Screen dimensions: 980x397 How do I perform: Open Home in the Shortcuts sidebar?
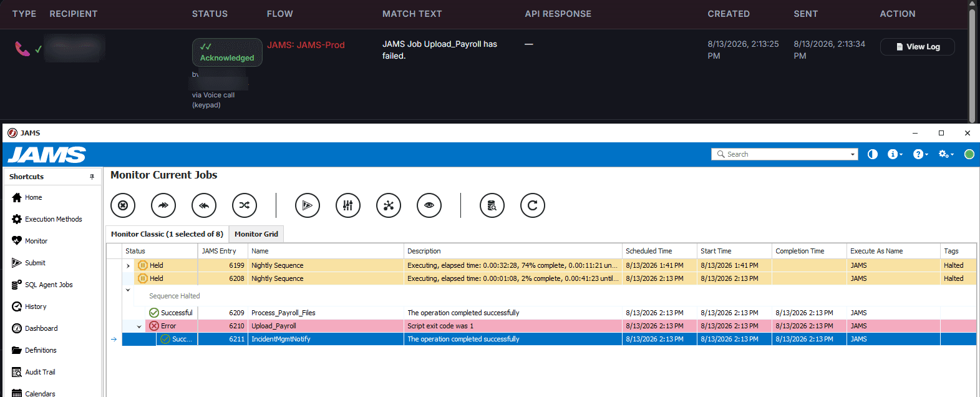27,197
